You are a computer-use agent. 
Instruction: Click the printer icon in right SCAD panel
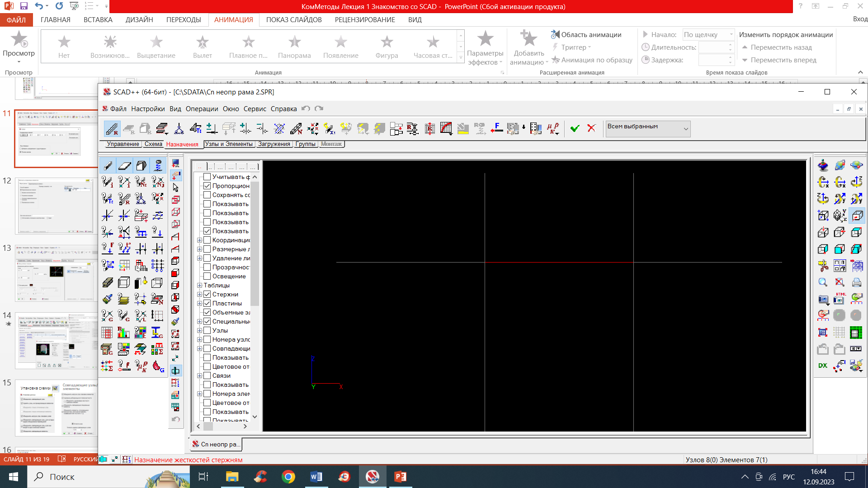coord(856,282)
